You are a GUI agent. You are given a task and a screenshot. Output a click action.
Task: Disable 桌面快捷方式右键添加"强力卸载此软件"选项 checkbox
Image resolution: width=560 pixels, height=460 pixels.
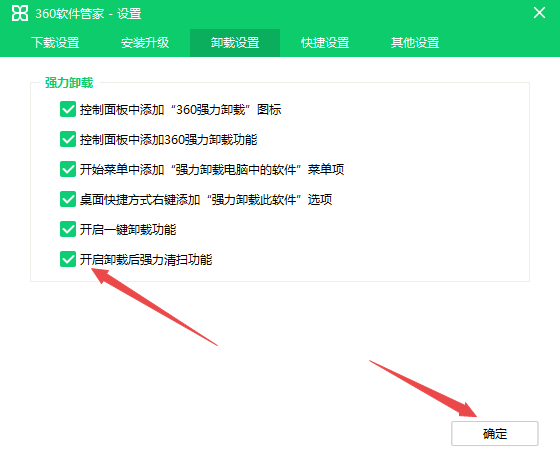coord(68,199)
